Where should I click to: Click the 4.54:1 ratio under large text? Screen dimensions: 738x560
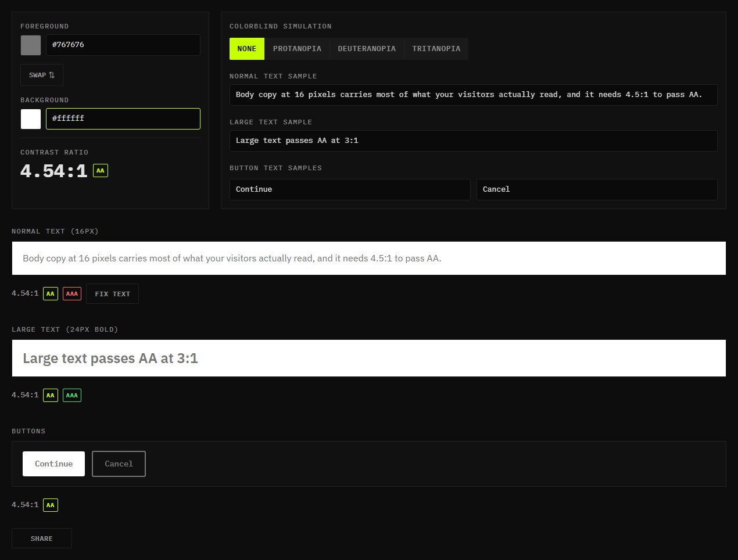click(25, 395)
